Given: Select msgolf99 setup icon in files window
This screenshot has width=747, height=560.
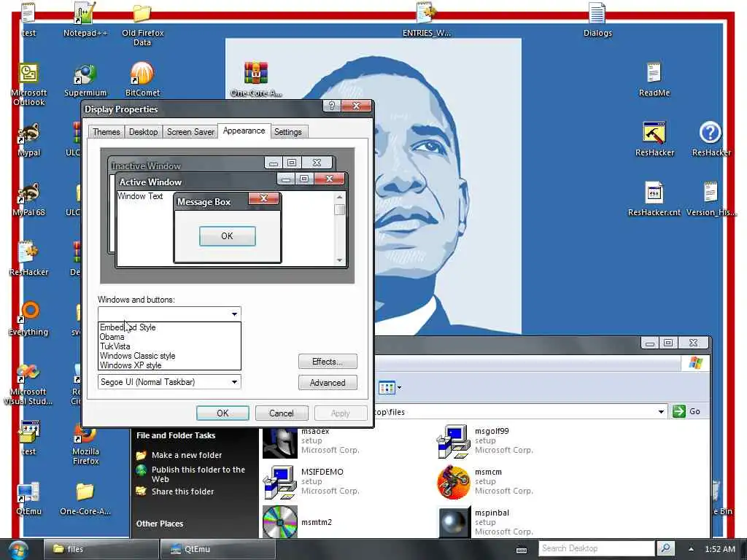Looking at the screenshot, I should point(453,441).
